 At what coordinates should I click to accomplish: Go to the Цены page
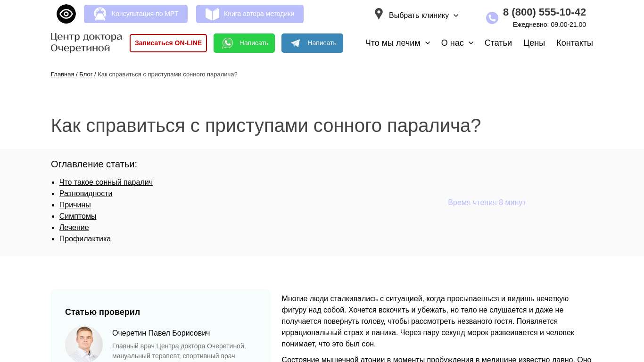[534, 43]
